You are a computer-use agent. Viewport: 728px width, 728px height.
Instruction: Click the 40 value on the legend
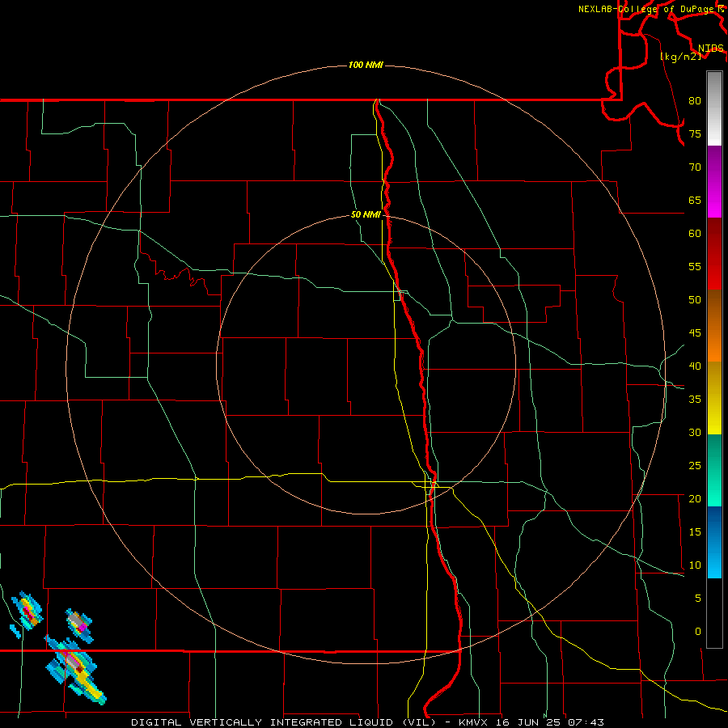695,366
